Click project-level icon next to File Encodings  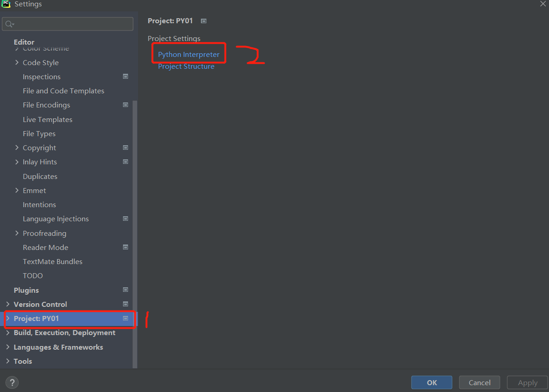click(126, 105)
